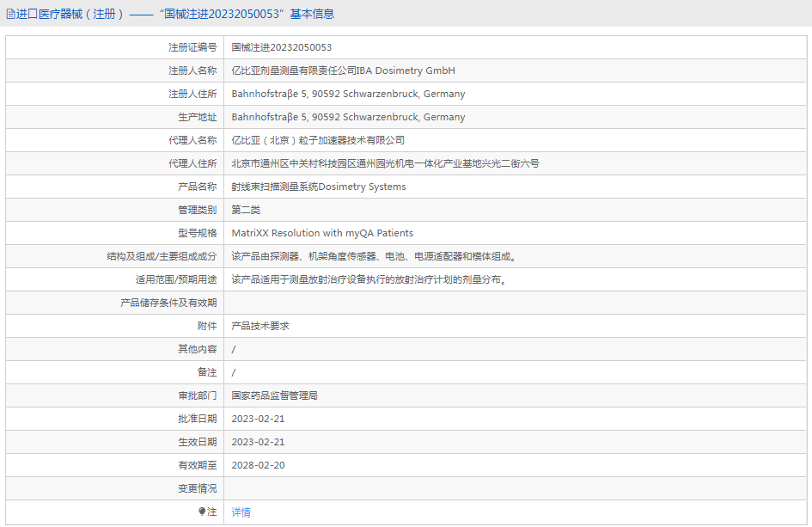812x527 pixels.
Task: Click the 生产地址 row label
Action: [x=198, y=117]
